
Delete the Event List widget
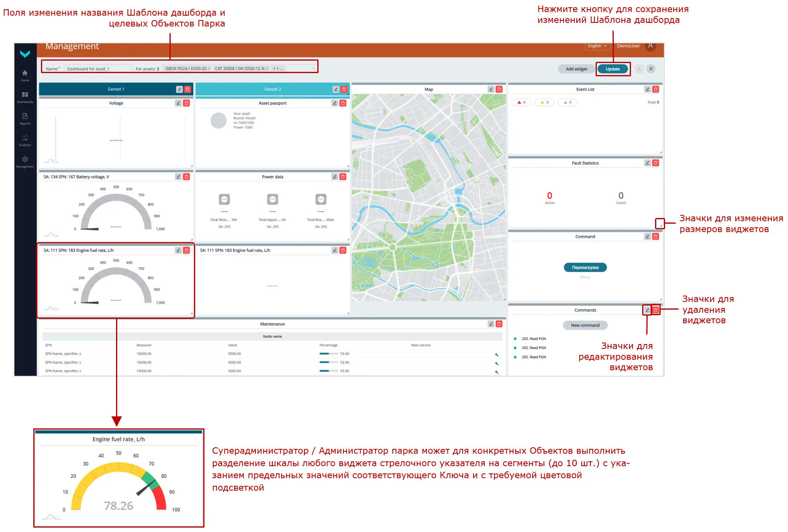655,89
